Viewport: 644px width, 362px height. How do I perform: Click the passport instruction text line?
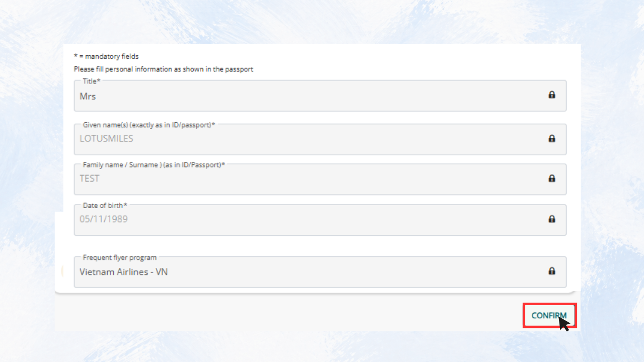(x=164, y=69)
